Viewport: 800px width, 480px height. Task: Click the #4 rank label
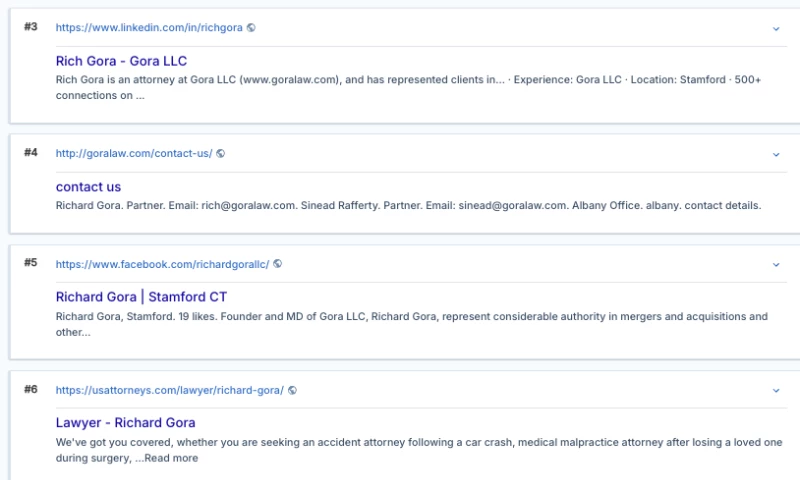[31, 152]
